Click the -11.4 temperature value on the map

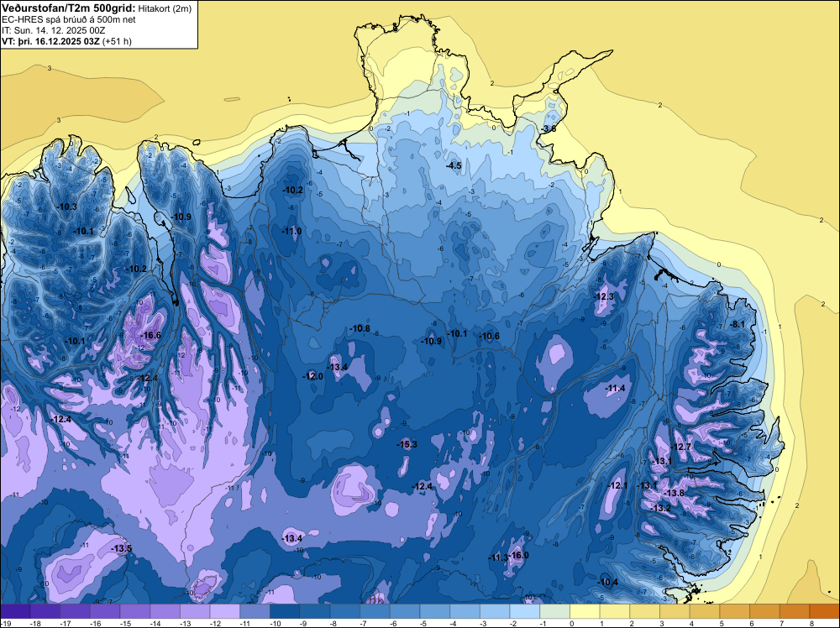point(615,388)
